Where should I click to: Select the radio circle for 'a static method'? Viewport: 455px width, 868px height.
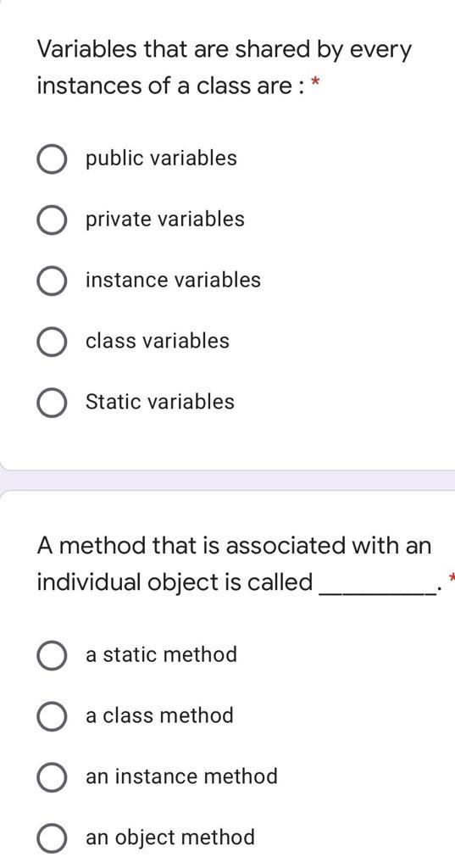[53, 656]
